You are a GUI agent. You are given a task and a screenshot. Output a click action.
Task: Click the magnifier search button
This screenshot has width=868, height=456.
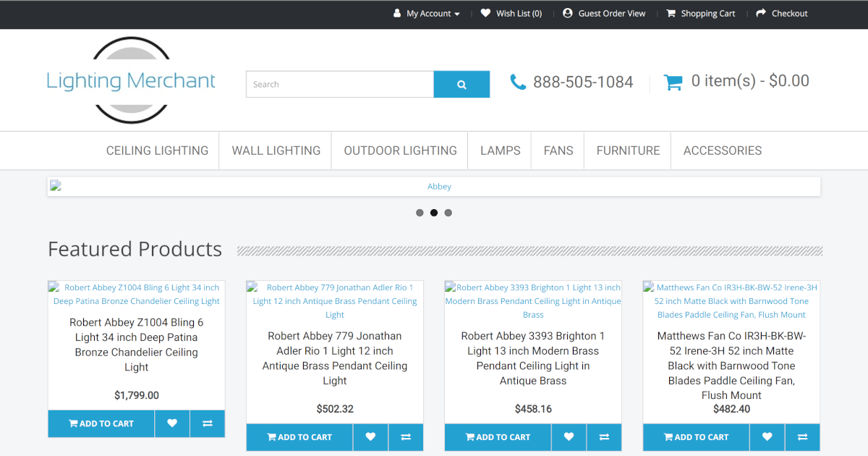[461, 84]
